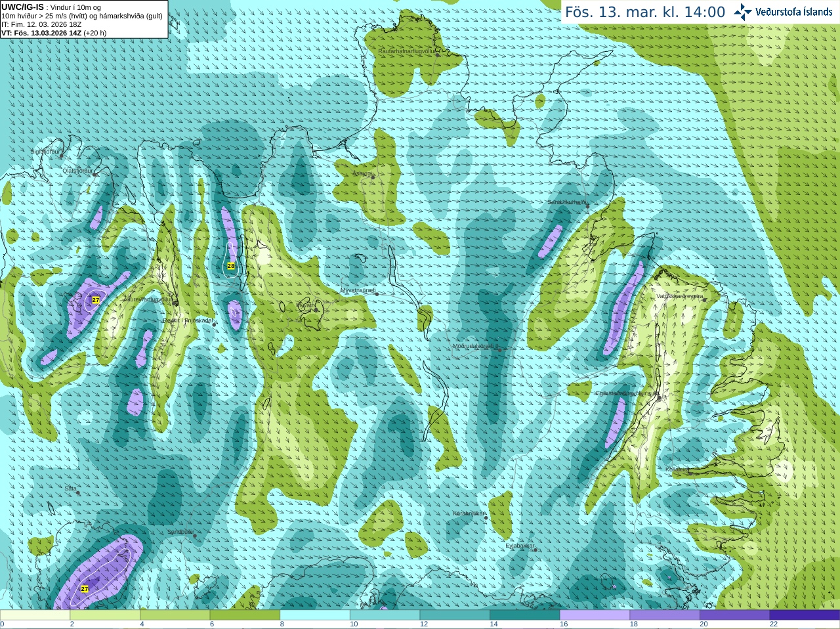Click the 18–20 m/s purple legend swatch
The width and height of the screenshot is (840, 629).
665,615
